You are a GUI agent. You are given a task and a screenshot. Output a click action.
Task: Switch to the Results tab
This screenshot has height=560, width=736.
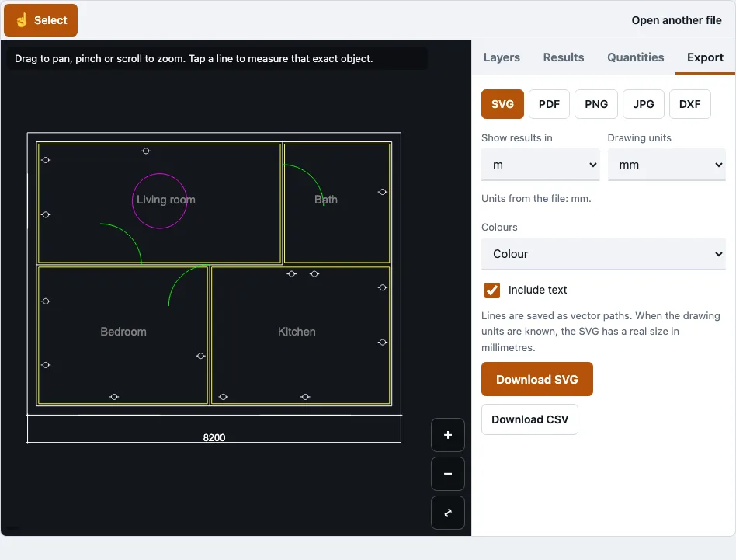coord(564,57)
